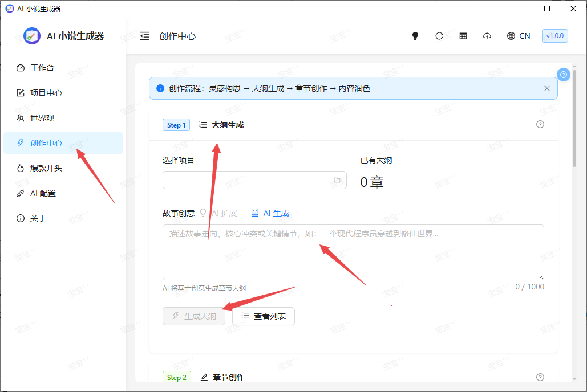The width and height of the screenshot is (587, 392).
Task: Click the 查看列表 button
Action: click(x=264, y=316)
